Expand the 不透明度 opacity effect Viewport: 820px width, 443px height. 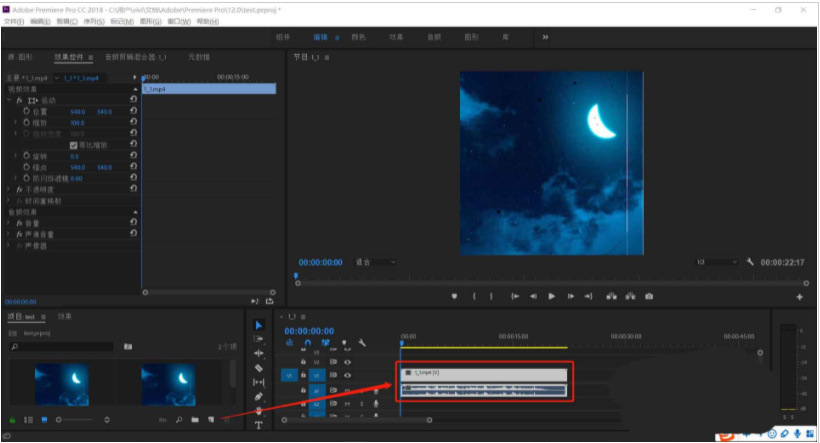coord(9,189)
